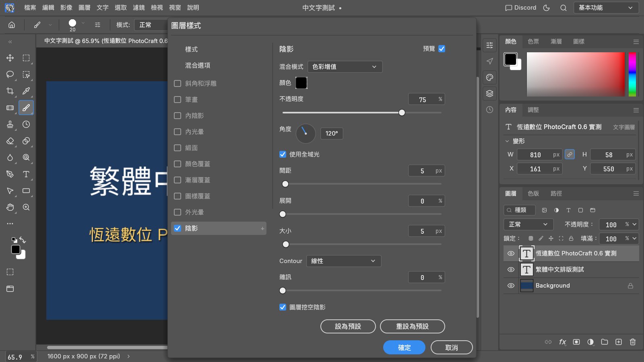Go to Home screen icon
This screenshot has height=362, width=644.
(x=12, y=25)
